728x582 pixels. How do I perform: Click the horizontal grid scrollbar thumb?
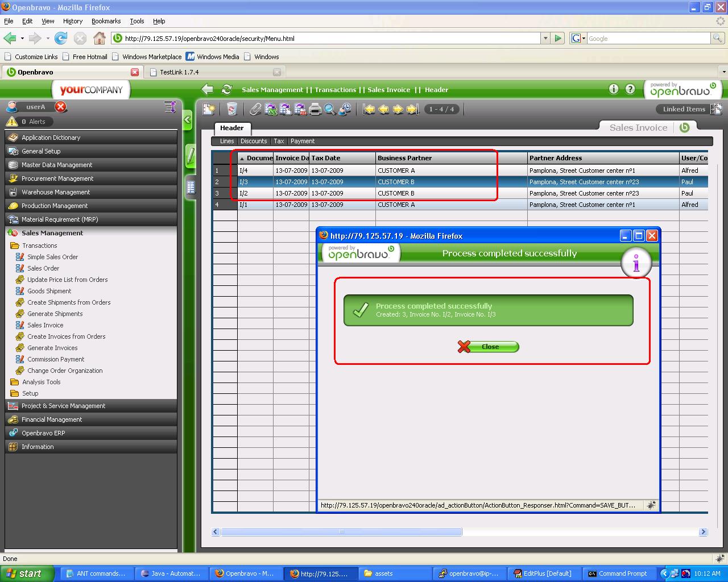341,532
